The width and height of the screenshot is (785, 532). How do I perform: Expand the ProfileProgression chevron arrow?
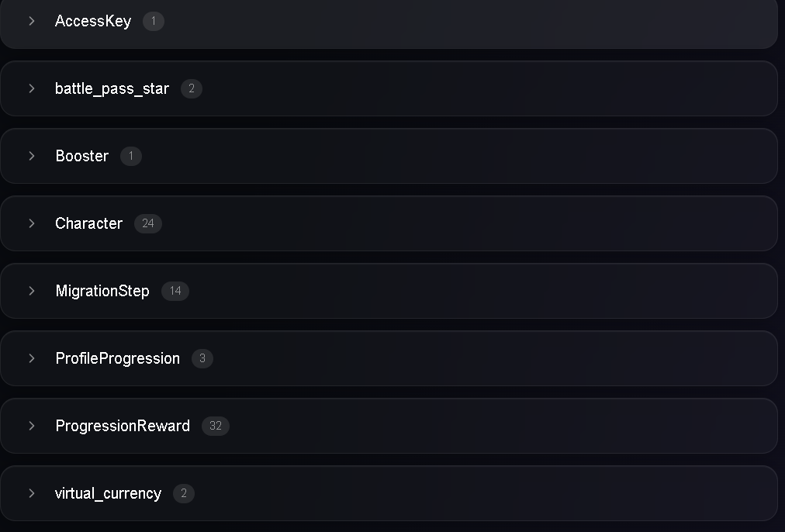pos(32,358)
